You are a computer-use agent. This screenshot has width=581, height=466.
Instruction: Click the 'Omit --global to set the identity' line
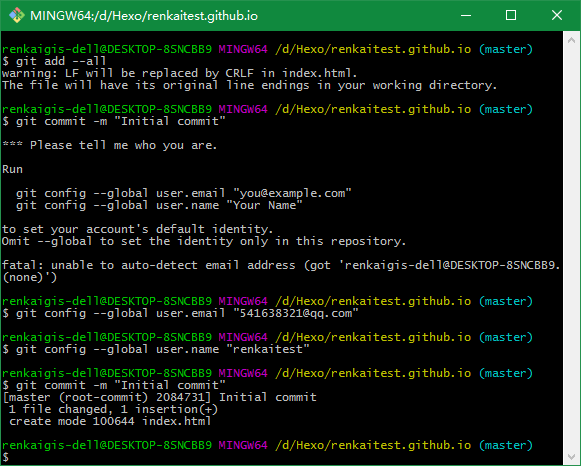click(x=204, y=241)
